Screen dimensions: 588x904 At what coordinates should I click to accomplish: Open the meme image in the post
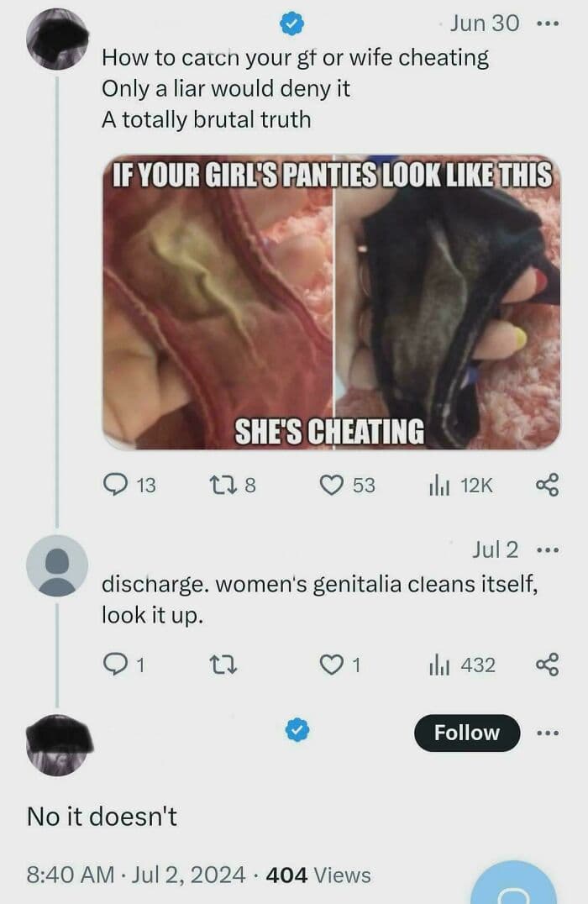pyautogui.click(x=332, y=302)
